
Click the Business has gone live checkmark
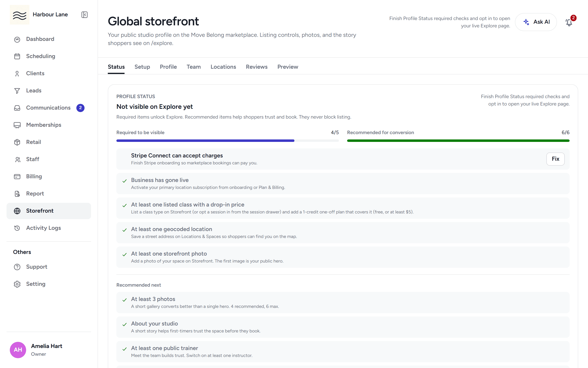click(125, 181)
